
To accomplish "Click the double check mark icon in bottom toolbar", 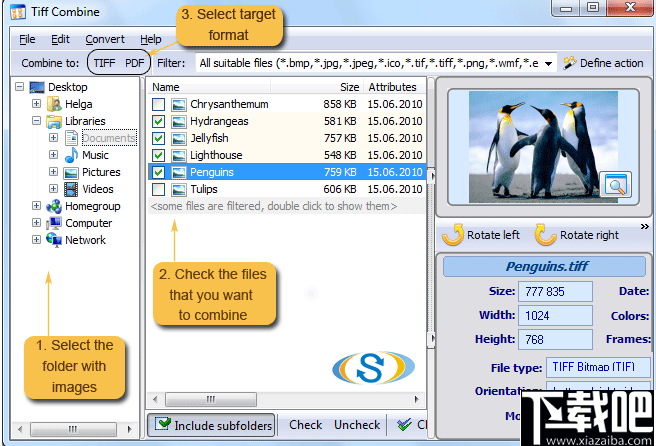I will coord(404,425).
